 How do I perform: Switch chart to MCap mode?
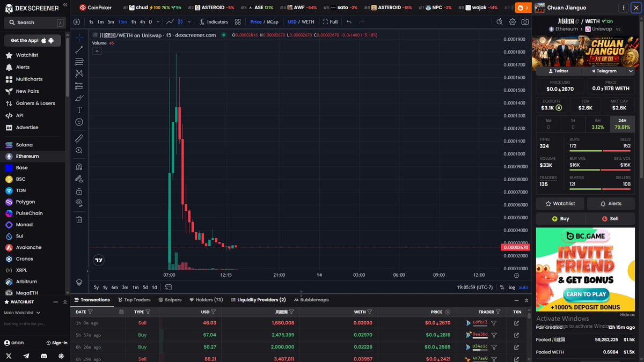tap(272, 22)
